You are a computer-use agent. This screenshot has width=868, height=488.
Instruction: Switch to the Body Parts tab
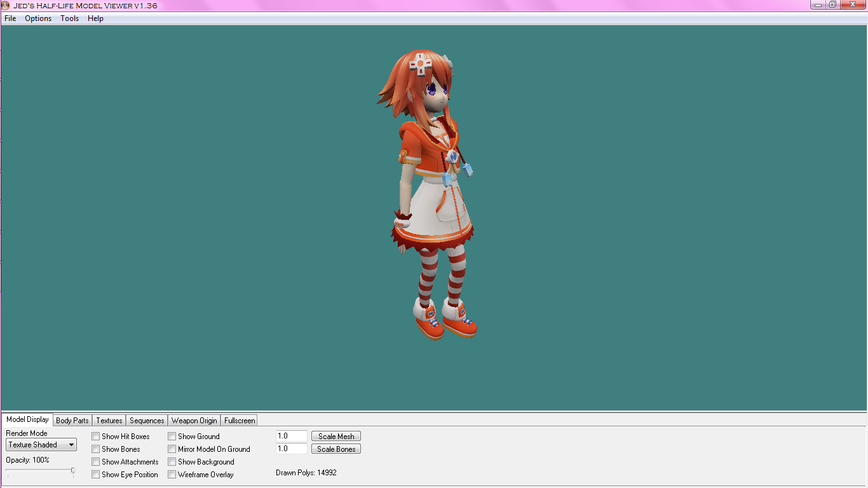[72, 420]
